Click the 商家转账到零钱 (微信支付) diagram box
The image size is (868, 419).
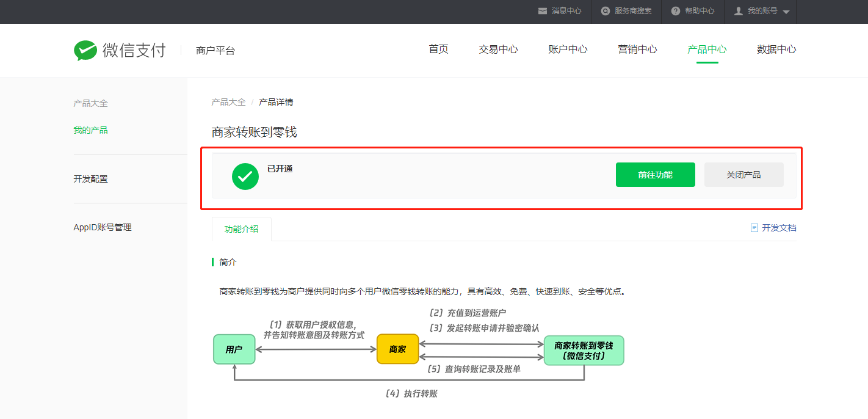(x=584, y=351)
